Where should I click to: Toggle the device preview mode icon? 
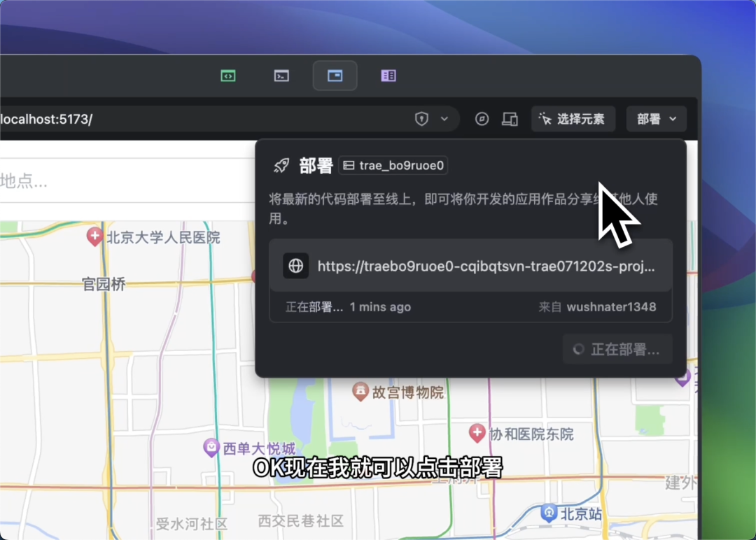(x=510, y=119)
